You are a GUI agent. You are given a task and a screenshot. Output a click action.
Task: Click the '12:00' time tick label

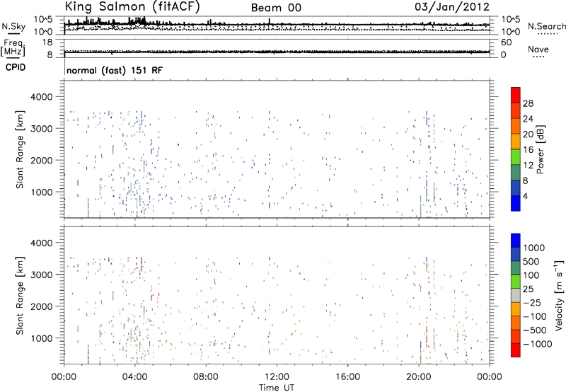[277, 377]
